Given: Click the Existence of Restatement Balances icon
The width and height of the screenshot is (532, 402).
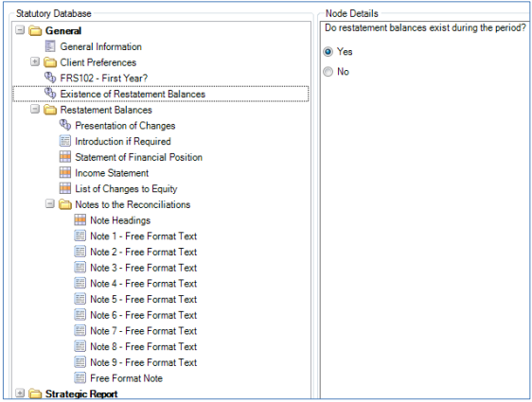Looking at the screenshot, I should [50, 94].
